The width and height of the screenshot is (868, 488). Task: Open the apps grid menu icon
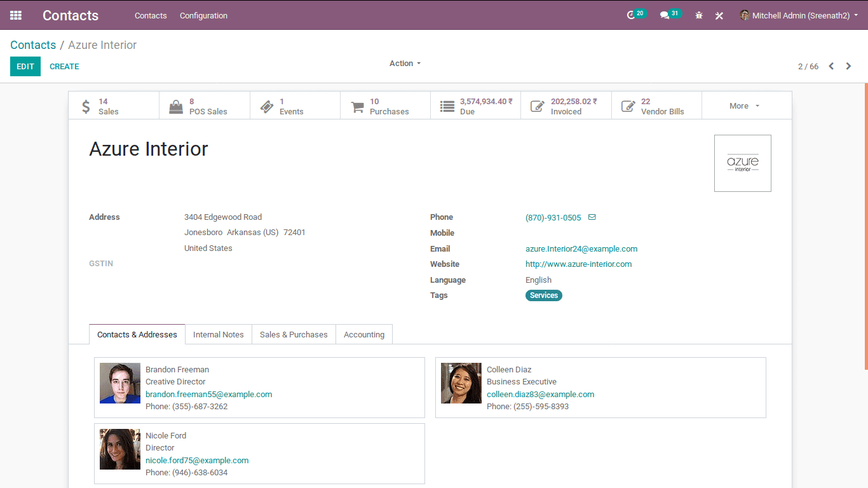click(x=16, y=15)
